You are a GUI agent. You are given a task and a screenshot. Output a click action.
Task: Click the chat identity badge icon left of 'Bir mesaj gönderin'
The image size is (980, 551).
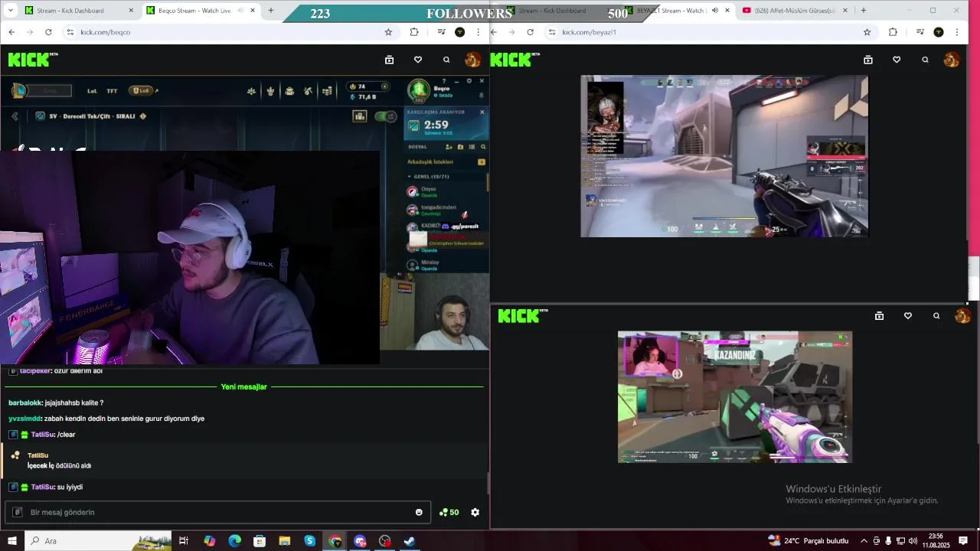coord(18,512)
